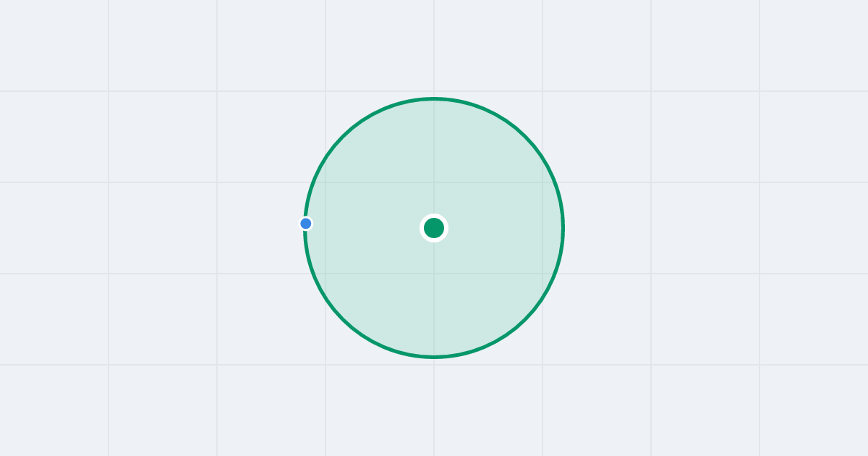The height and width of the screenshot is (456, 868).
Task: Click the circle outline at its upper-right arc
Action: (525, 137)
